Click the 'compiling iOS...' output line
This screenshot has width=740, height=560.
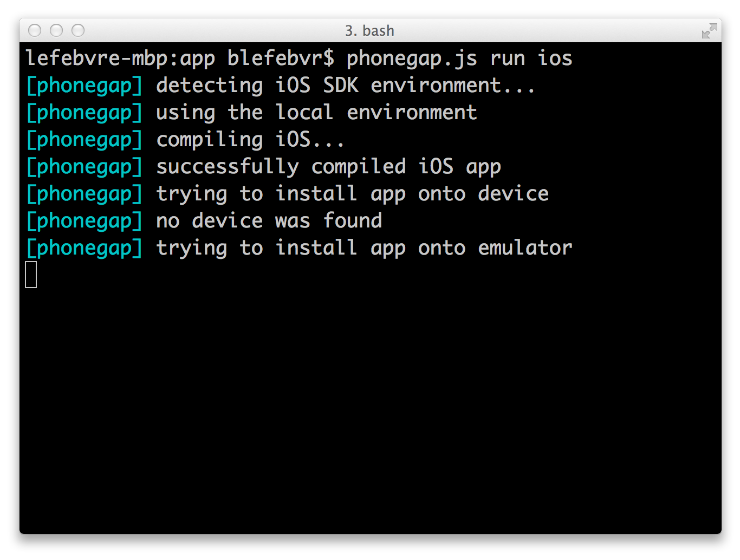250,140
